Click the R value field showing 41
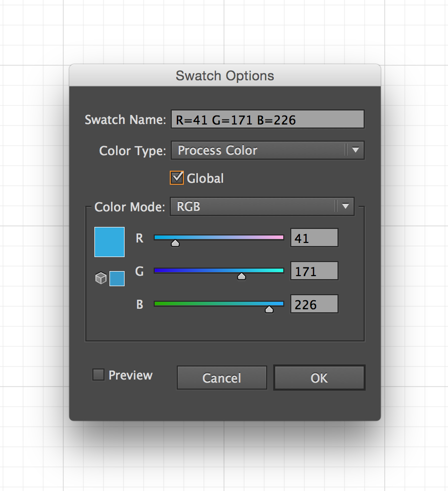This screenshot has height=491, width=448. click(314, 238)
